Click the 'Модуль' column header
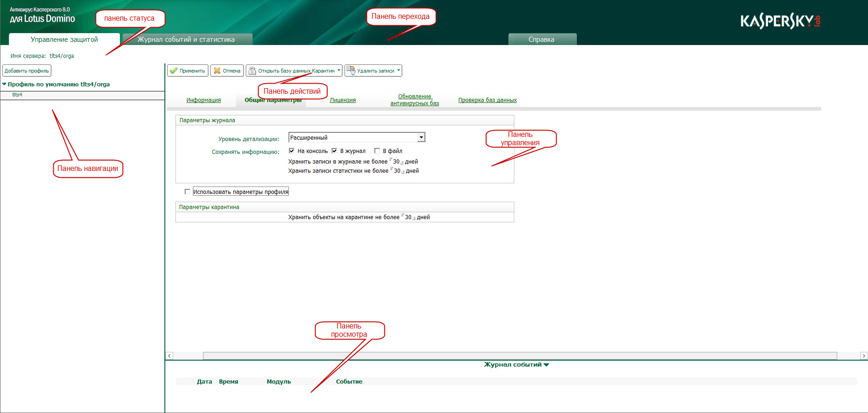Screen dimensions: 868x413 [279, 382]
